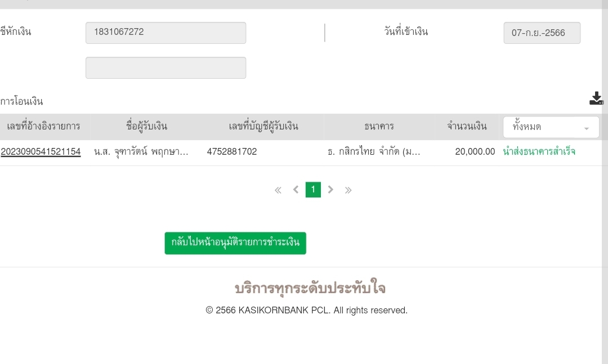Click the เลขที่อ้างอิงรายการ column header
608x364 pixels.
(x=43, y=127)
